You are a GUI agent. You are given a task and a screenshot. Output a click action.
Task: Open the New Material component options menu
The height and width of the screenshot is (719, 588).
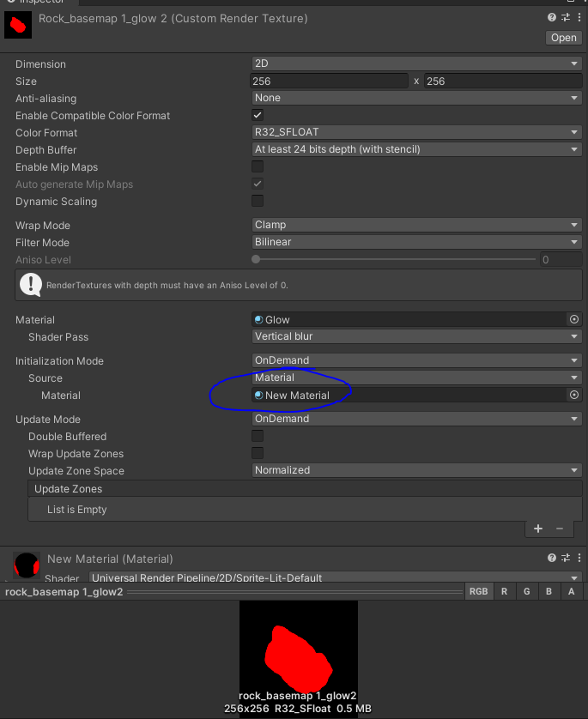578,559
